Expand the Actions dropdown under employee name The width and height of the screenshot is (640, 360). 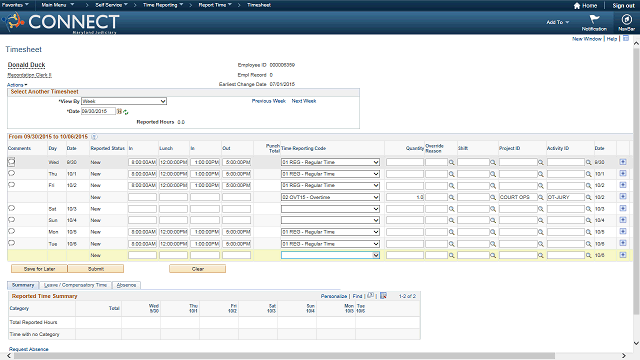coord(17,85)
